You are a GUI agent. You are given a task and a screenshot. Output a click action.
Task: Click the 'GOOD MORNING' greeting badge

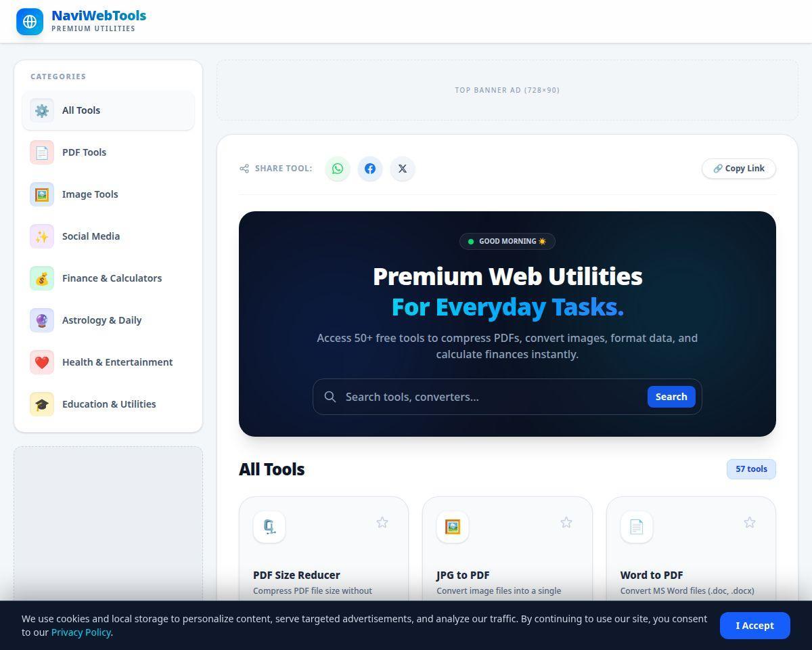tap(507, 241)
